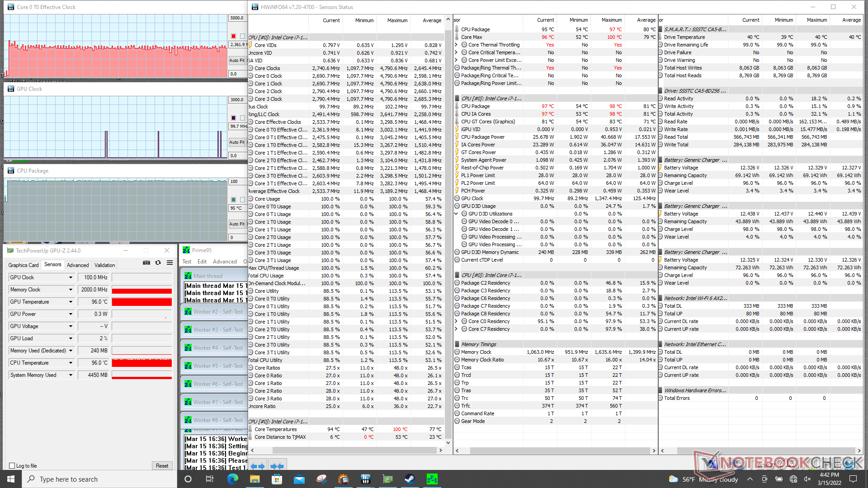Open the GPU Temperature sensor dropdown

point(71,302)
